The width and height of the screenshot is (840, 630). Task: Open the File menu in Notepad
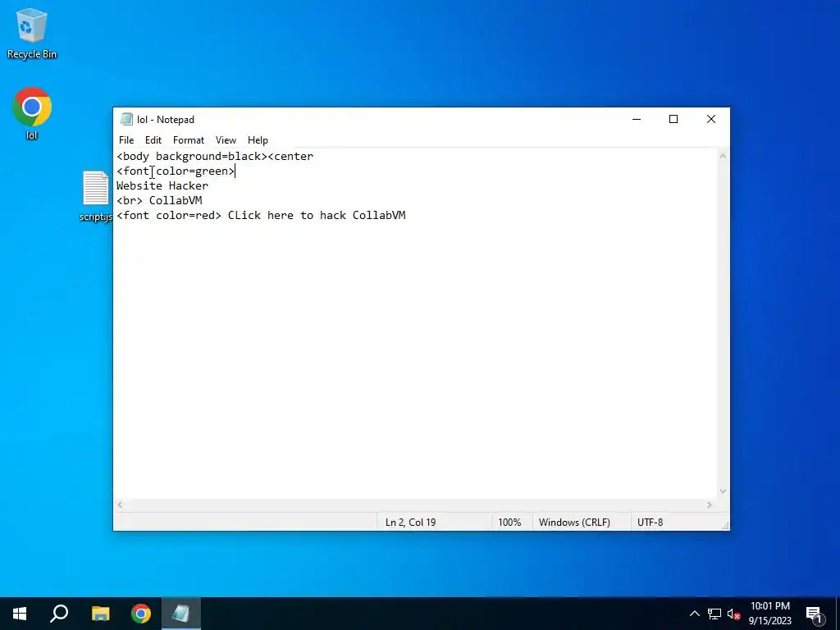[x=126, y=139]
